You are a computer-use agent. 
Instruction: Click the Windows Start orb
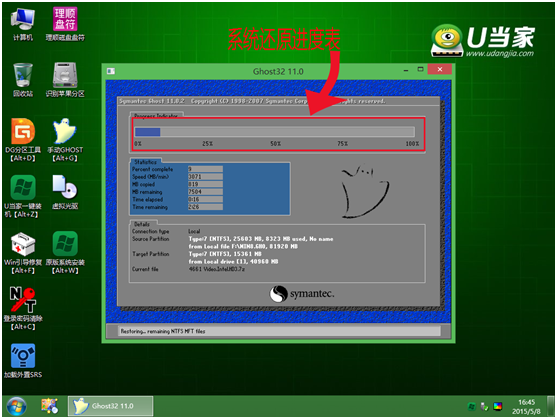(x=16, y=406)
